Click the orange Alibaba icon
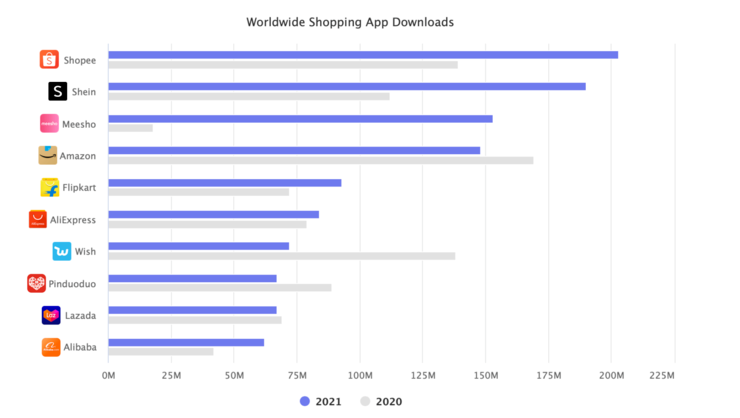 (51, 347)
